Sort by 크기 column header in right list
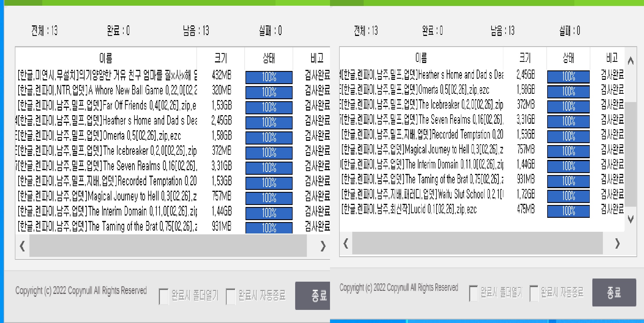644x323 pixels. (x=525, y=58)
